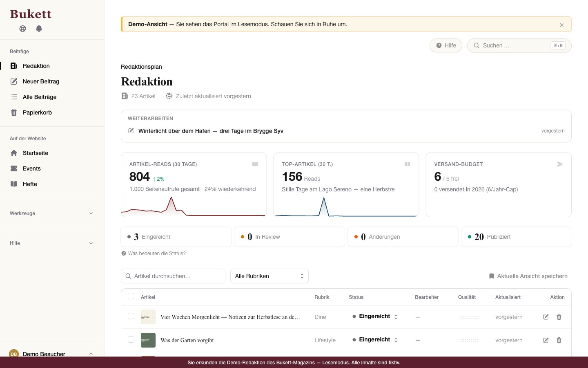Open the Alle Rubriken dropdown
The width and height of the screenshot is (588, 368).
269,276
